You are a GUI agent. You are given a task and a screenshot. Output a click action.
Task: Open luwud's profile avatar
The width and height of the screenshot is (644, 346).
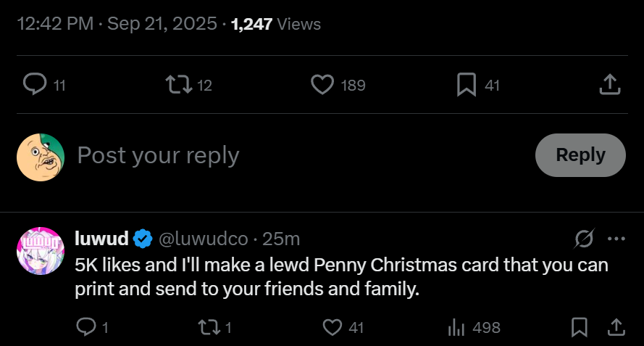pyautogui.click(x=41, y=250)
